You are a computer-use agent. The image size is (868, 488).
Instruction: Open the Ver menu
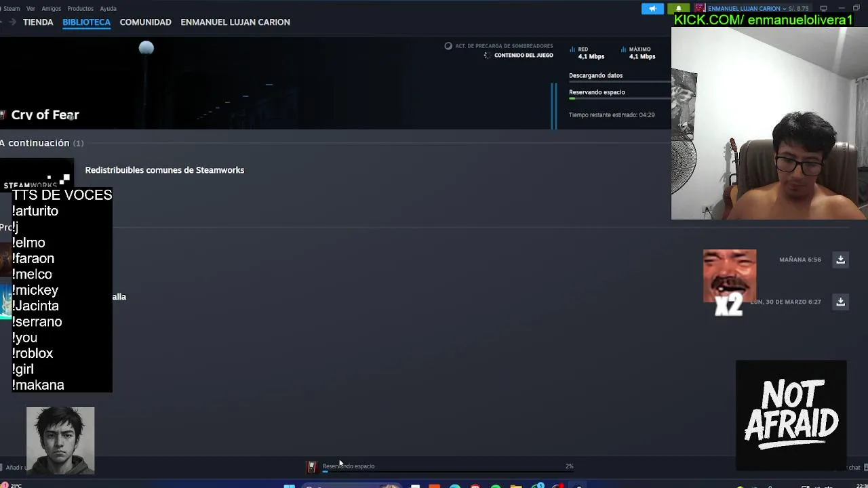pos(31,9)
